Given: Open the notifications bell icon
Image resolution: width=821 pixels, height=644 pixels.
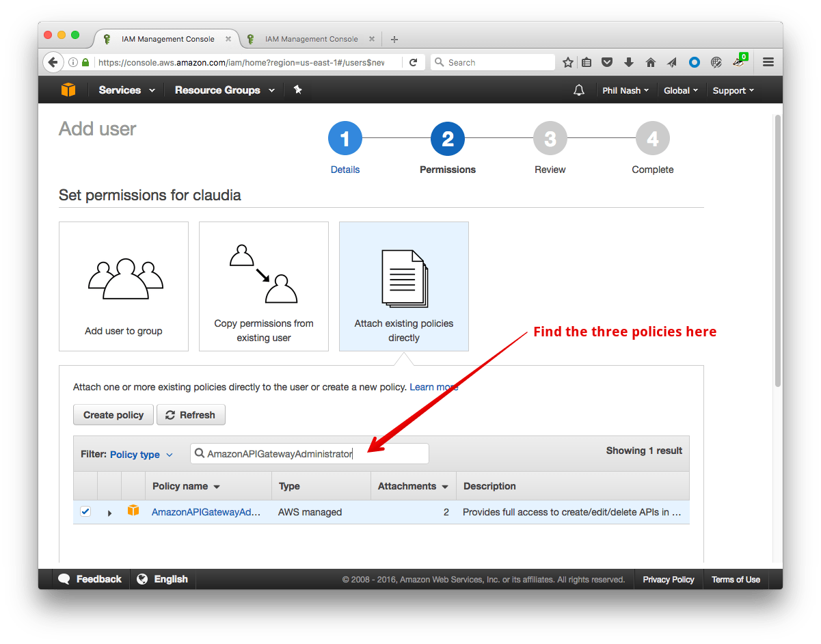Looking at the screenshot, I should 579,90.
